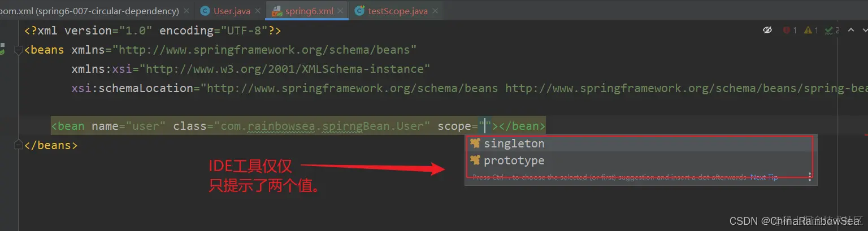Click the User.java class icon
Image resolution: width=868 pixels, height=231 pixels.
(205, 11)
